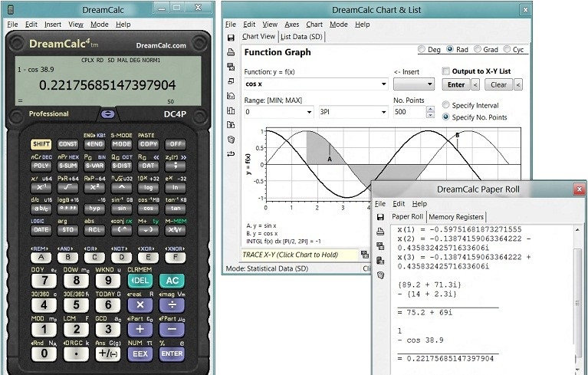Screen dimensions: 588x375
Task: Tap the ENTER key on calculator
Action: click(172, 354)
